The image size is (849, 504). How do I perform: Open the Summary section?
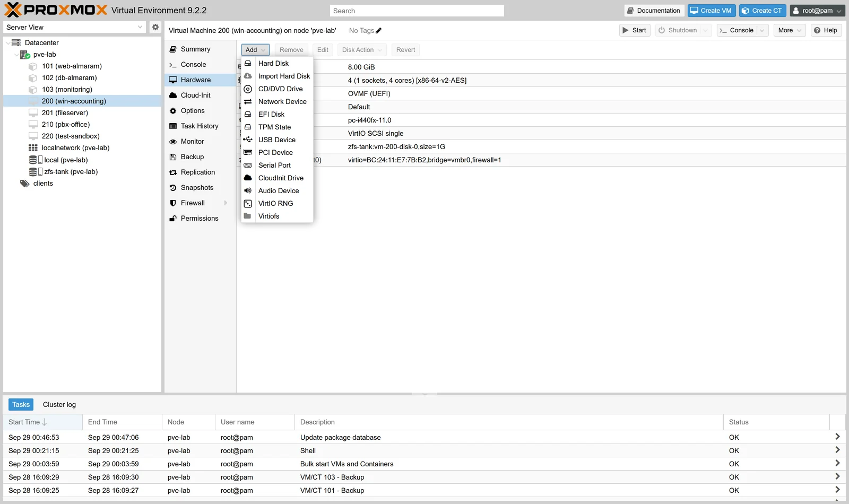point(200,49)
